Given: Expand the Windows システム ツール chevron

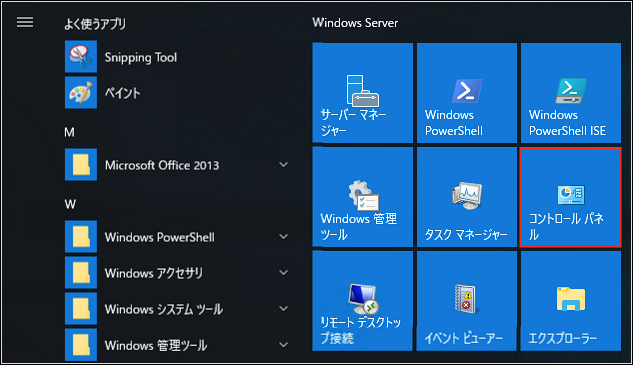Looking at the screenshot, I should [x=284, y=308].
